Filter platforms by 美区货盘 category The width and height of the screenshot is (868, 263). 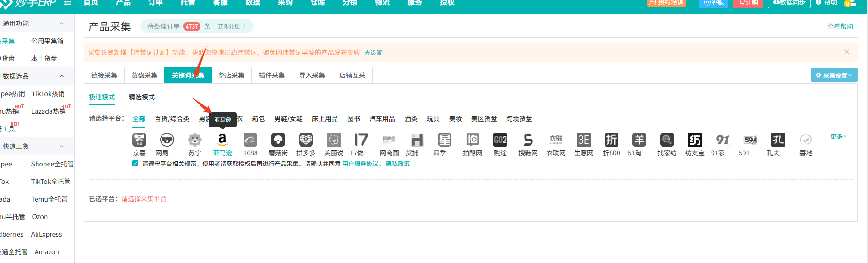tap(484, 119)
